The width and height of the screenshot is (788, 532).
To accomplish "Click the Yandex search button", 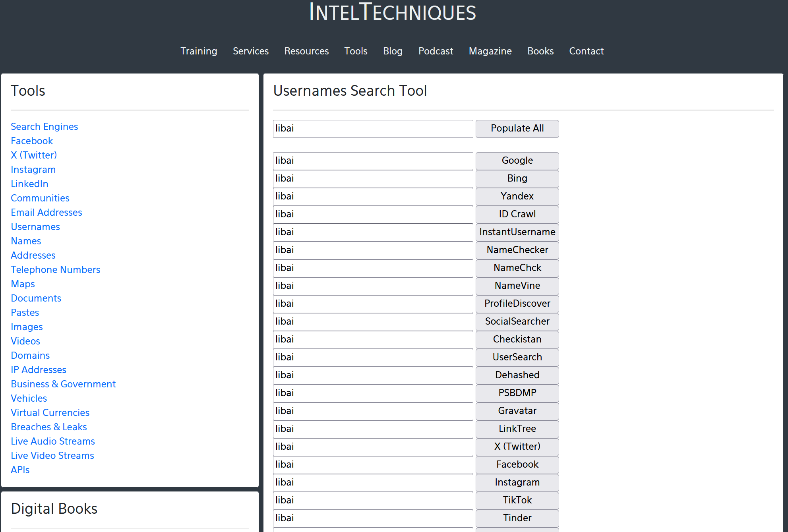I will pos(517,197).
